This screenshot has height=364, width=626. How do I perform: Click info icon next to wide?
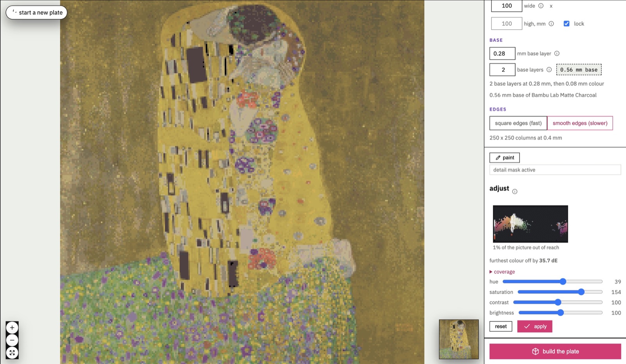pos(541,6)
